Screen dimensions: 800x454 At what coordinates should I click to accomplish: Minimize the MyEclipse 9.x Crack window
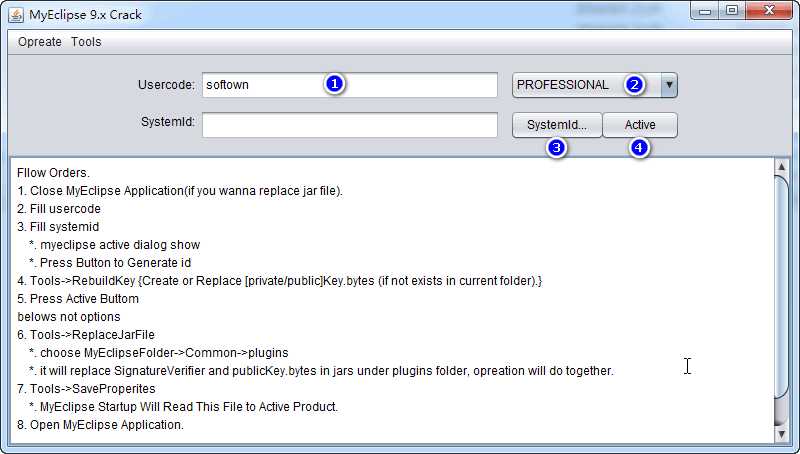tap(705, 11)
